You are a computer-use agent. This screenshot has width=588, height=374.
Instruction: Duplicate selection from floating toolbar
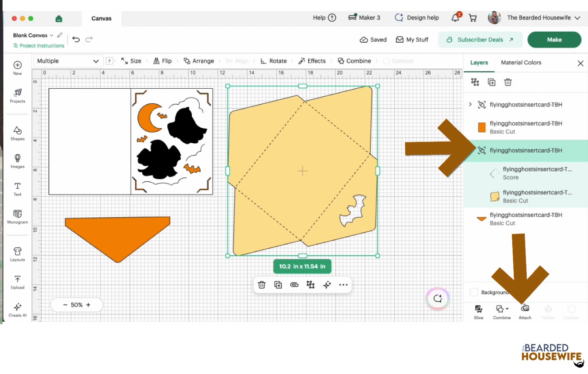click(278, 285)
